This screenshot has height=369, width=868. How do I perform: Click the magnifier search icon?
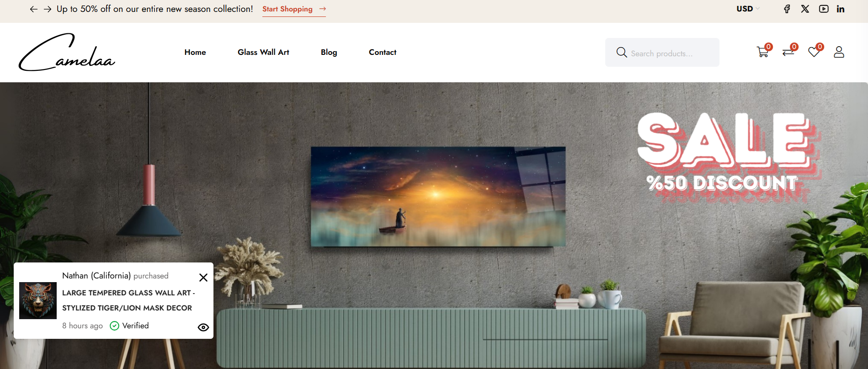click(622, 53)
